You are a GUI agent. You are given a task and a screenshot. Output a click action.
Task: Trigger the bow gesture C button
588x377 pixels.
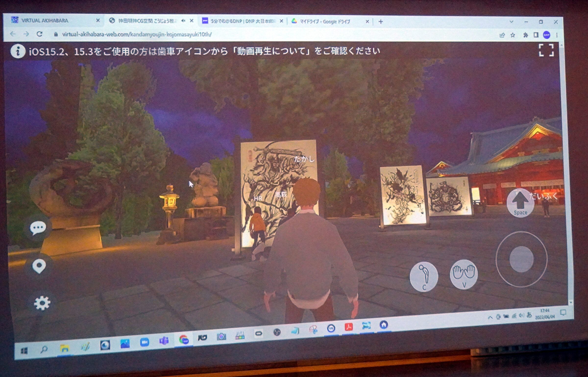tap(424, 276)
